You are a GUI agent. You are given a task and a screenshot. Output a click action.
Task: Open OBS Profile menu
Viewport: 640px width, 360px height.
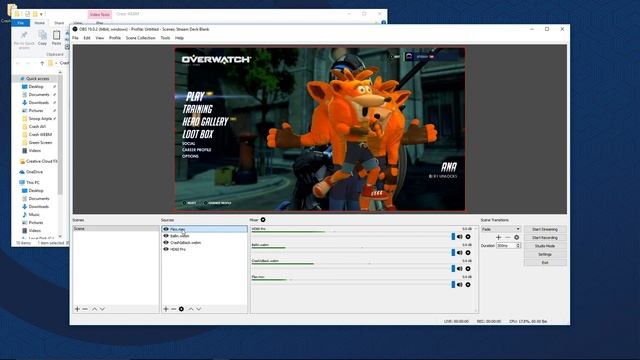[115, 38]
